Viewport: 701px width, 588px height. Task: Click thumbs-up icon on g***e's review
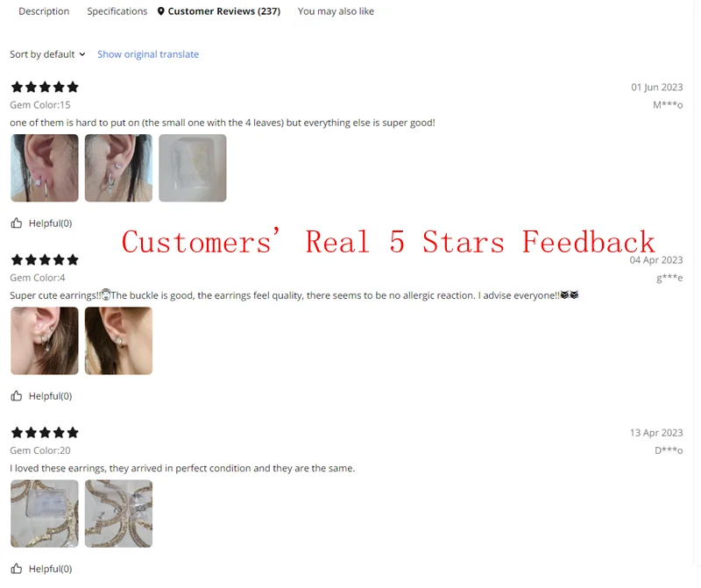17,396
